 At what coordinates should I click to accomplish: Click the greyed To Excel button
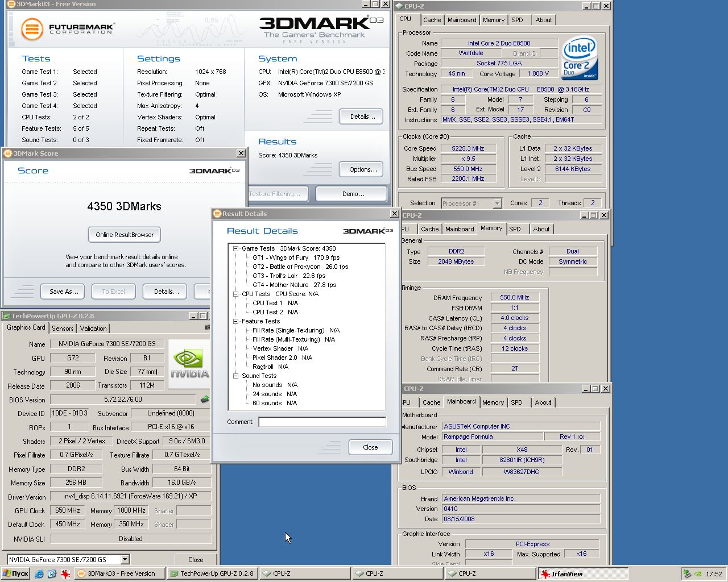[x=113, y=292]
